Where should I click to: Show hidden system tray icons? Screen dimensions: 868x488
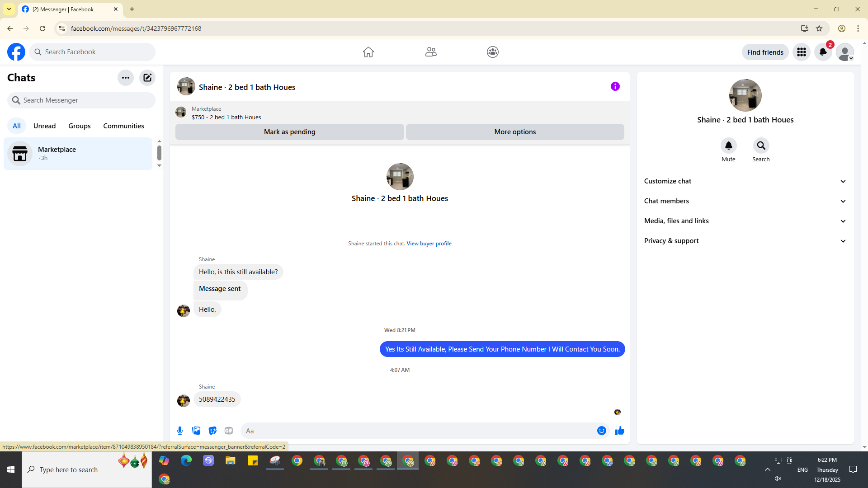[768, 469]
